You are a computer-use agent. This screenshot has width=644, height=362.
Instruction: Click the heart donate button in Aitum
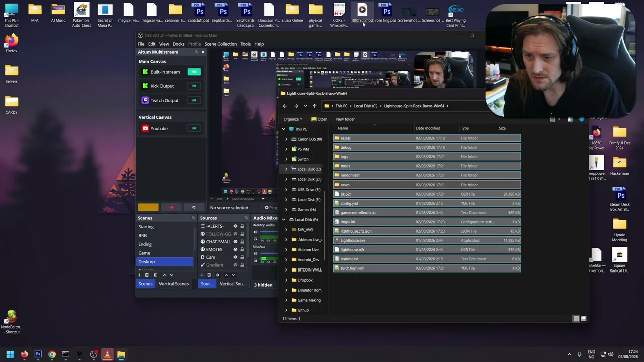coord(172,207)
